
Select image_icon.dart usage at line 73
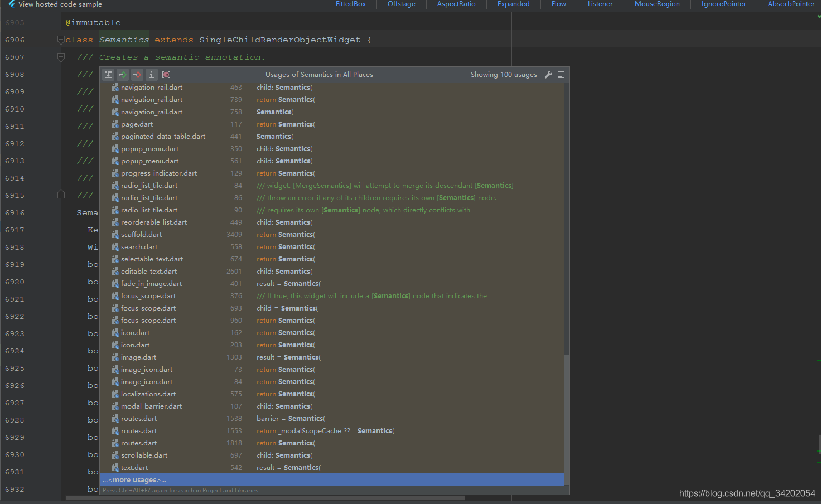[332, 370]
